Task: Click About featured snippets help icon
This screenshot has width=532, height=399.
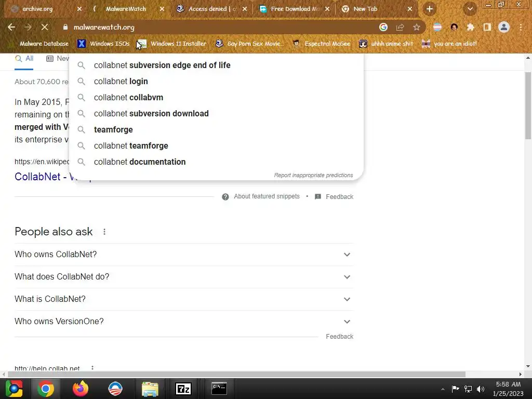Action: [x=225, y=197]
